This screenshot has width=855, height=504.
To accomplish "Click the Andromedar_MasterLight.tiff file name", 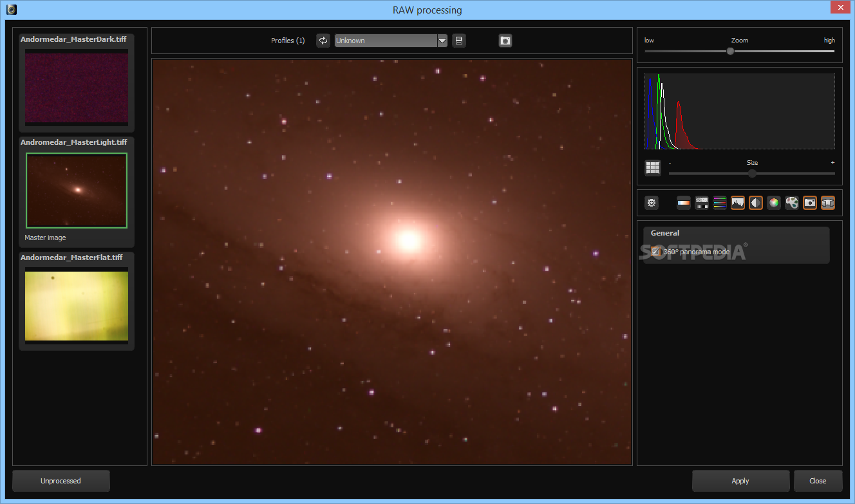I will click(x=74, y=142).
